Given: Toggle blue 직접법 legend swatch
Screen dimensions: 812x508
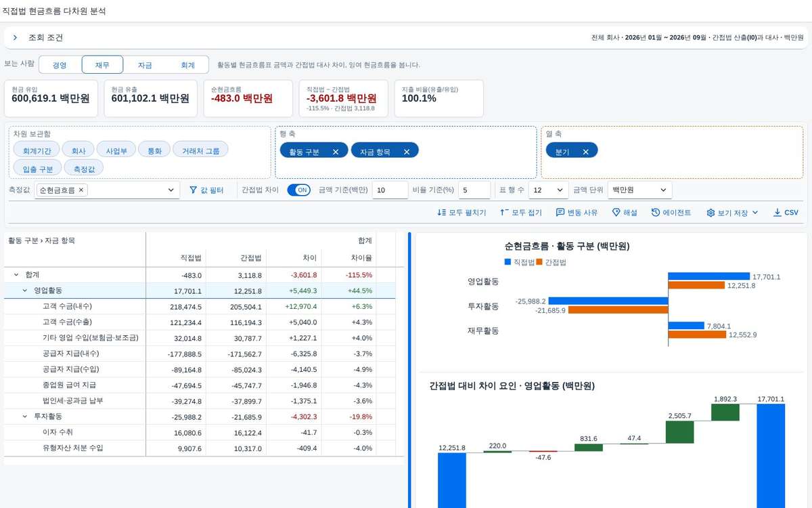Looking at the screenshot, I should pyautogui.click(x=507, y=261).
